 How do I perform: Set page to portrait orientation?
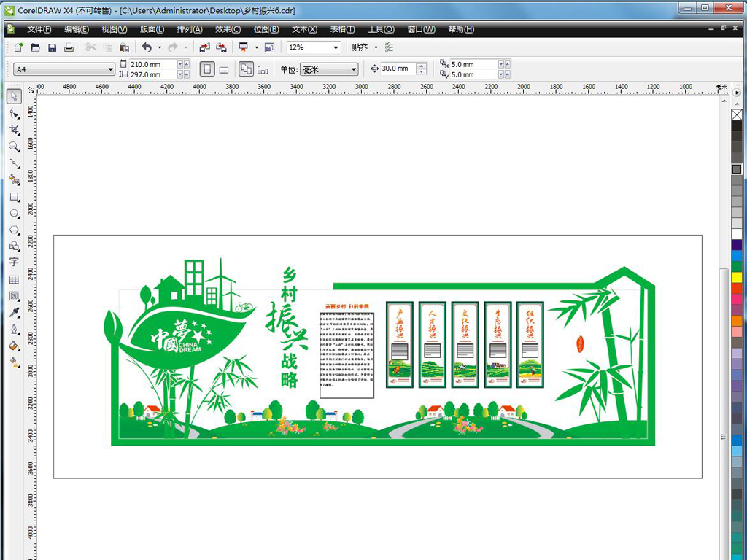pyautogui.click(x=207, y=69)
